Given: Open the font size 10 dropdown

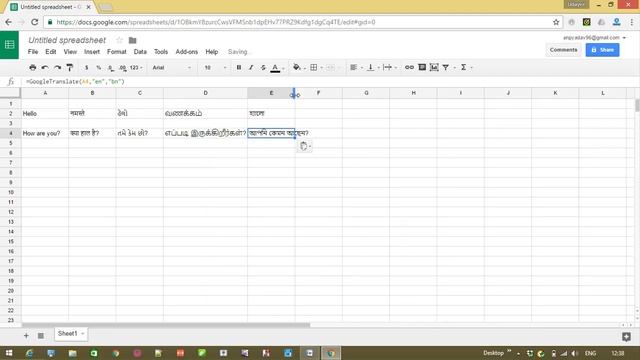Looking at the screenshot, I should [x=215, y=67].
